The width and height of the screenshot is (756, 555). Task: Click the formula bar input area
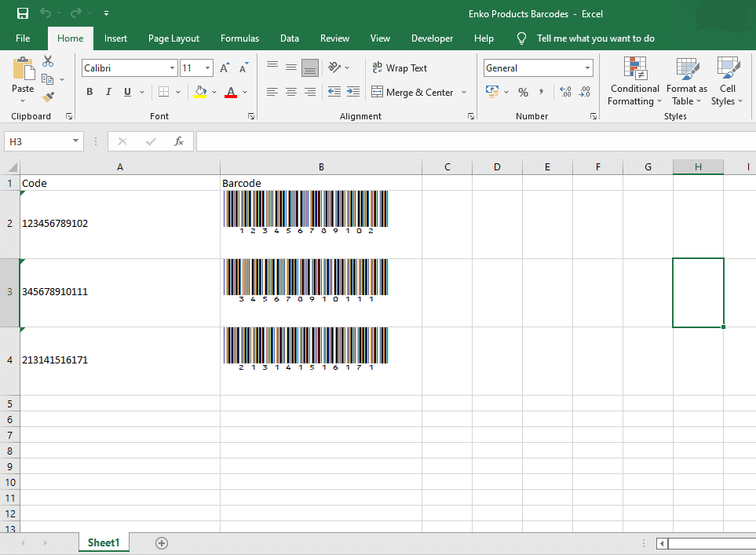476,141
